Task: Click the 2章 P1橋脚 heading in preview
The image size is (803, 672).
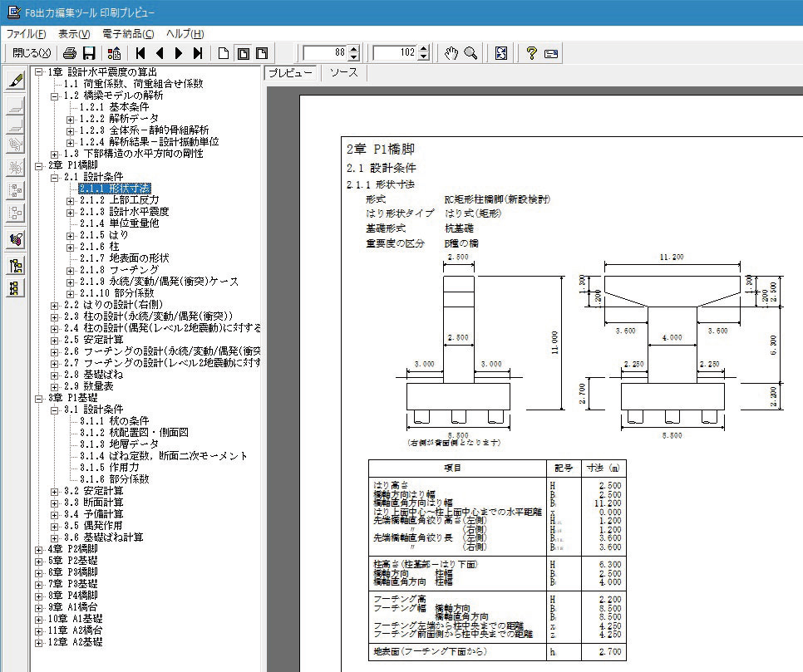Action: [381, 149]
